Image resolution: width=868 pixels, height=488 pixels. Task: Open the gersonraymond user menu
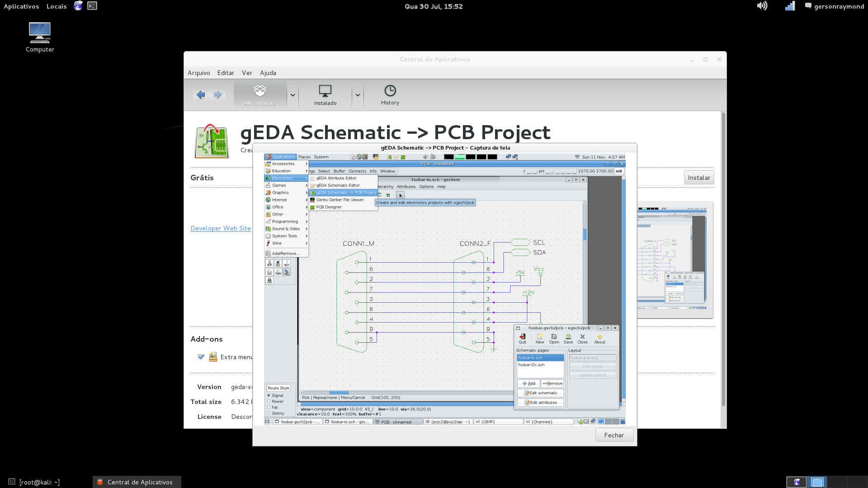[835, 6]
